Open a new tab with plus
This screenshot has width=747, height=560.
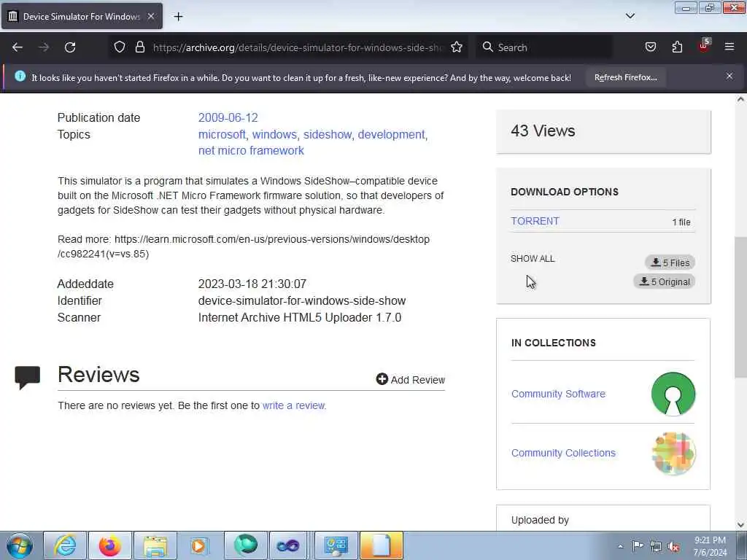click(x=178, y=17)
